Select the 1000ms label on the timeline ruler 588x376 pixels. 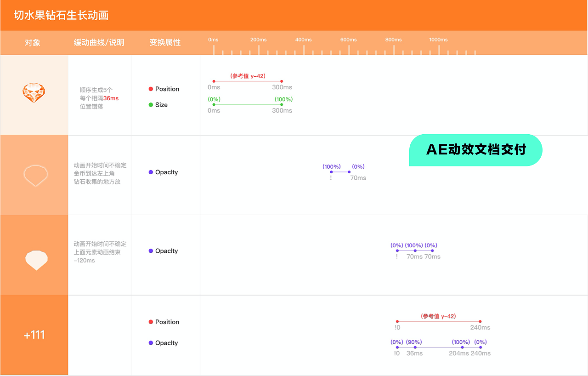point(438,40)
